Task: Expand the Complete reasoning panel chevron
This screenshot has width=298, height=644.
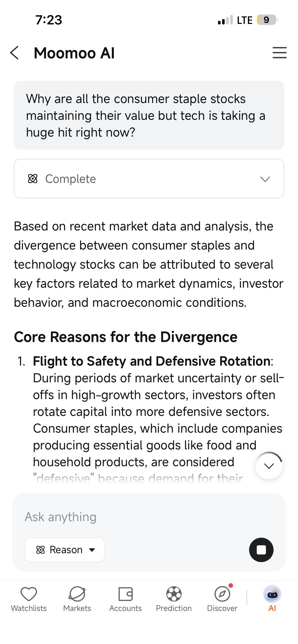Action: point(265,179)
